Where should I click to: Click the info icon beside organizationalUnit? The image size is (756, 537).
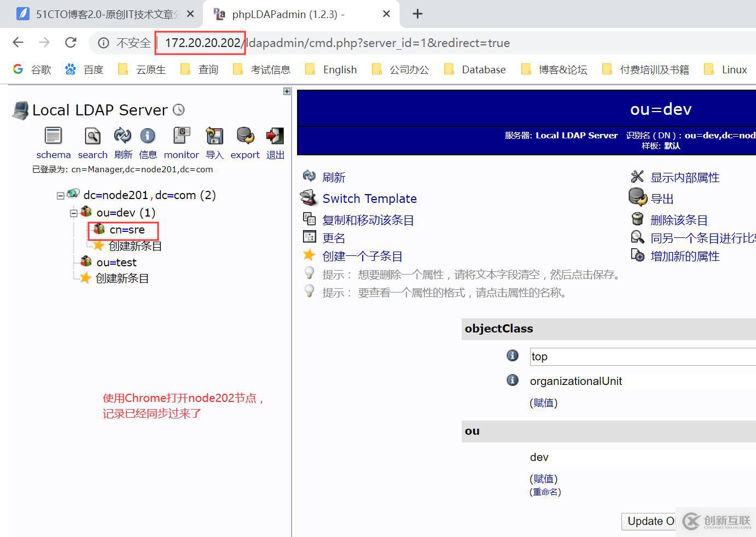pos(513,380)
